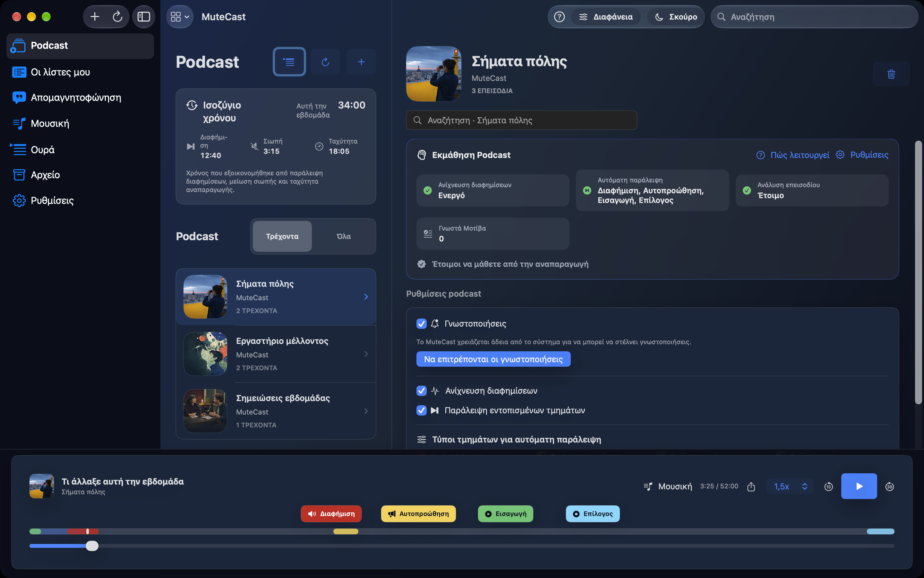The width and height of the screenshot is (924, 578).
Task: Skip forward 30 seconds
Action: coord(890,486)
